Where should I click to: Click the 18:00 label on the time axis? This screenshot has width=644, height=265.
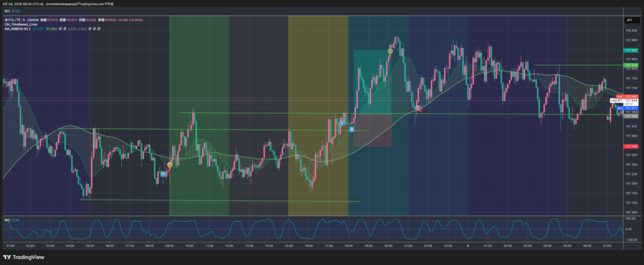pyautogui.click(x=348, y=245)
